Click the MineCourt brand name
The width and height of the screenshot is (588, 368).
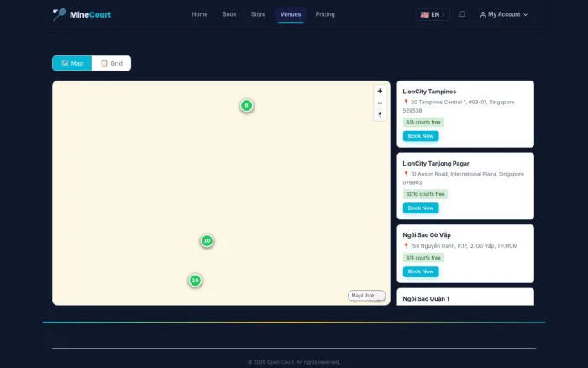pyautogui.click(x=90, y=14)
